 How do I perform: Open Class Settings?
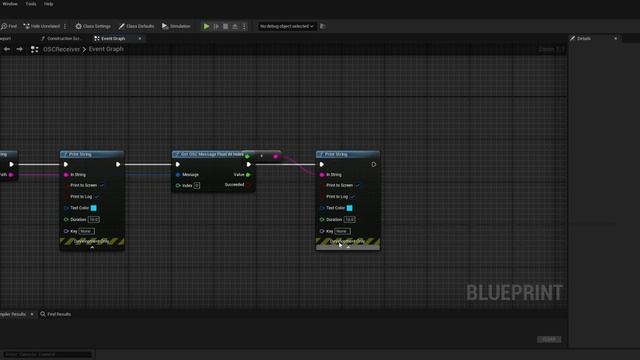click(93, 26)
